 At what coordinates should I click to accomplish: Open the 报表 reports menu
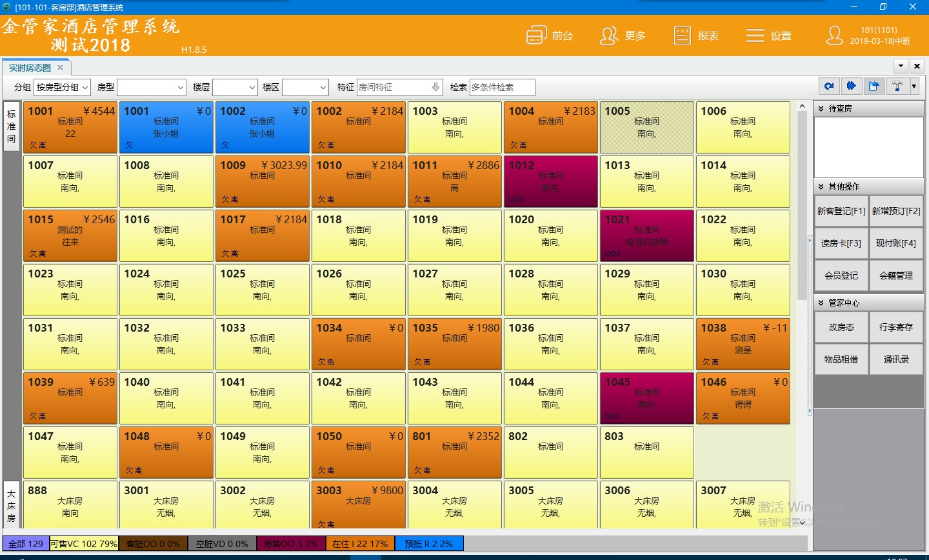696,35
